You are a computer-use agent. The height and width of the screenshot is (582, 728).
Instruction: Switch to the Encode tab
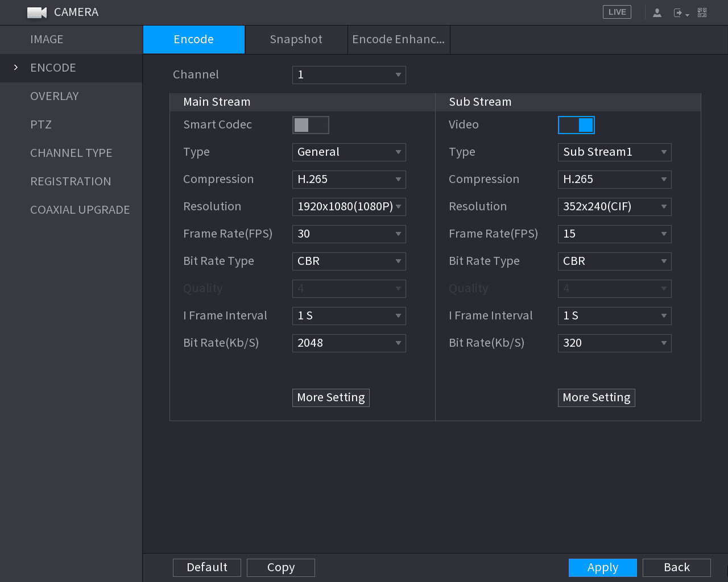194,40
